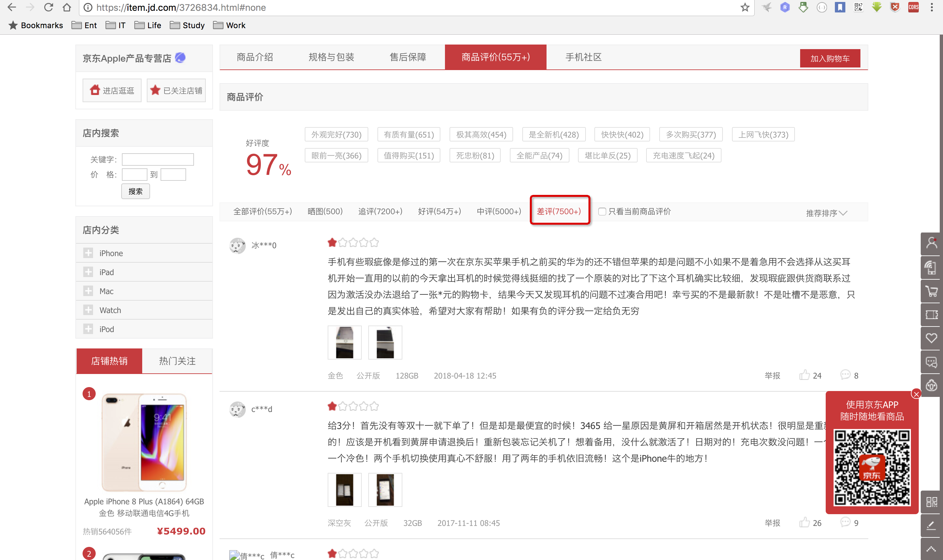
Task: Switch to 商品介绍 tab
Action: [255, 57]
